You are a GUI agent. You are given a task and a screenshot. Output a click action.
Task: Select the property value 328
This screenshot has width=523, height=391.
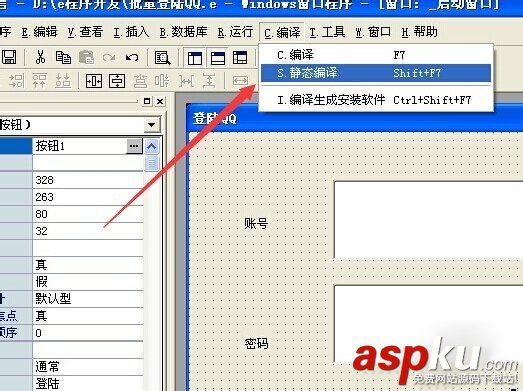tap(88, 180)
